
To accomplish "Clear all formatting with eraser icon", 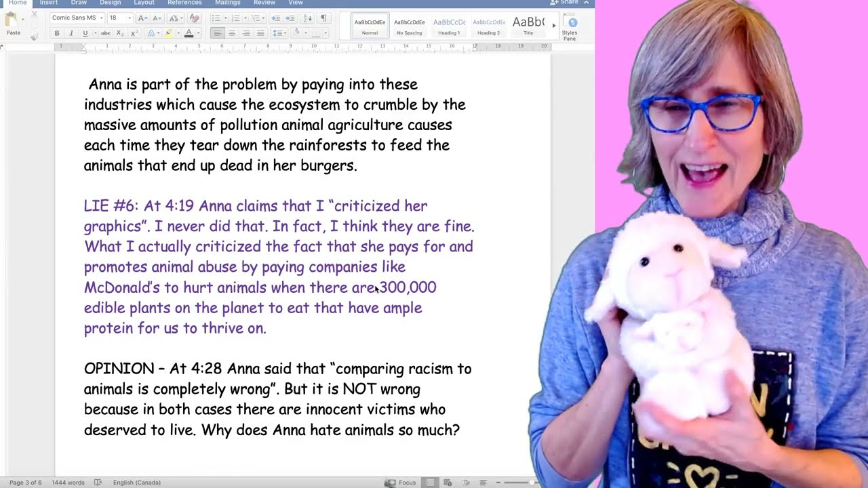I will coord(194,18).
